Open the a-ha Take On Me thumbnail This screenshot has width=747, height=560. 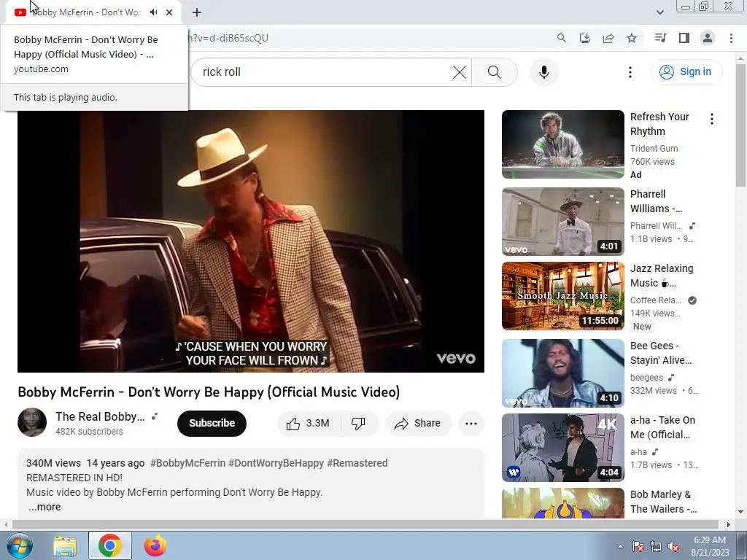point(562,447)
